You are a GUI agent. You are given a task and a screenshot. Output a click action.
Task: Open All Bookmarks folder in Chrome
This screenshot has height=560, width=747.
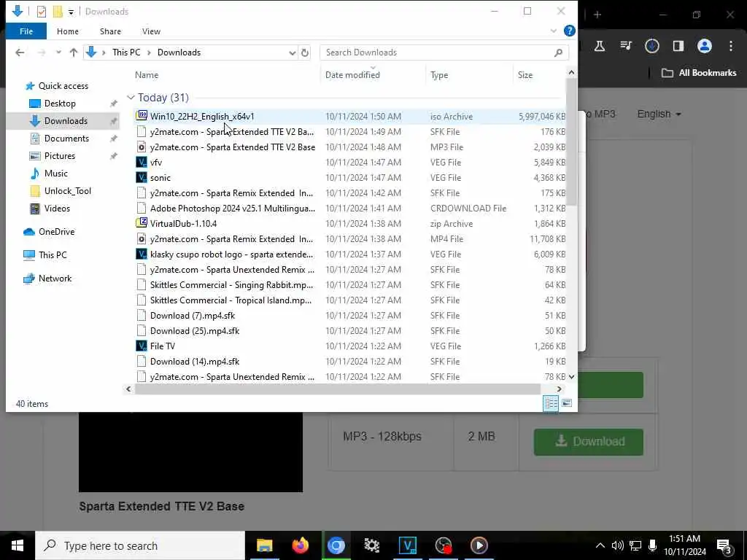pyautogui.click(x=700, y=73)
